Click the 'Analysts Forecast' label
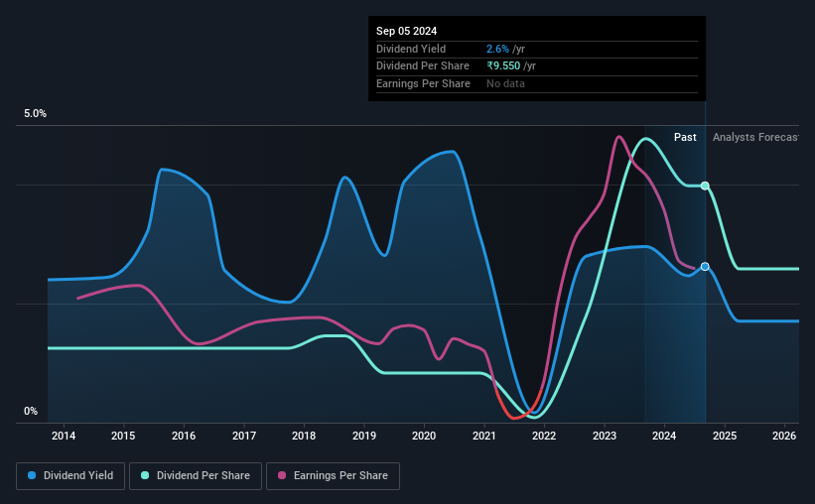 pos(755,137)
